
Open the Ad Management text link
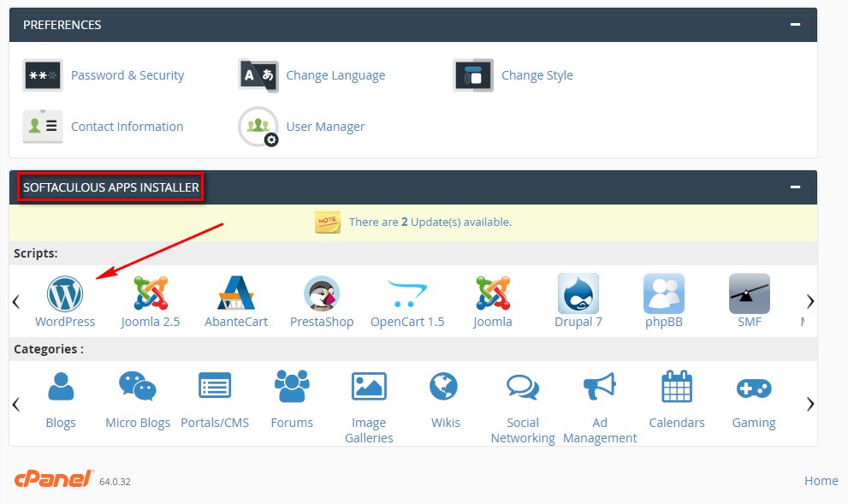pyautogui.click(x=600, y=430)
